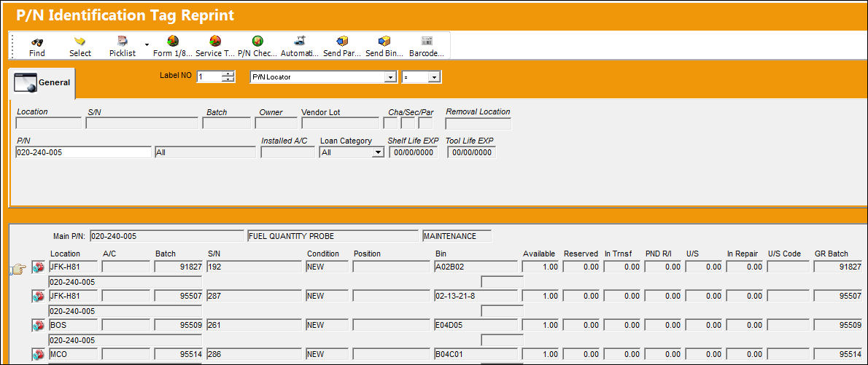The width and height of the screenshot is (868, 365).
Task: Click the Send Bin... toolbar icon
Action: (x=384, y=42)
